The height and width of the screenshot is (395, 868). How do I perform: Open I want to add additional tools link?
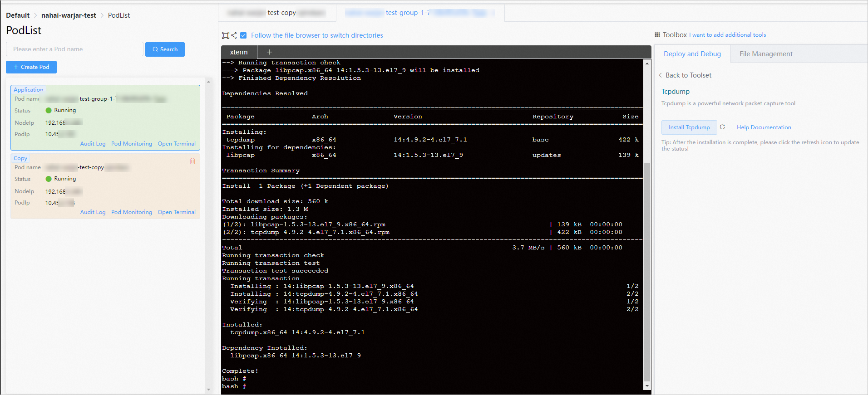729,35
